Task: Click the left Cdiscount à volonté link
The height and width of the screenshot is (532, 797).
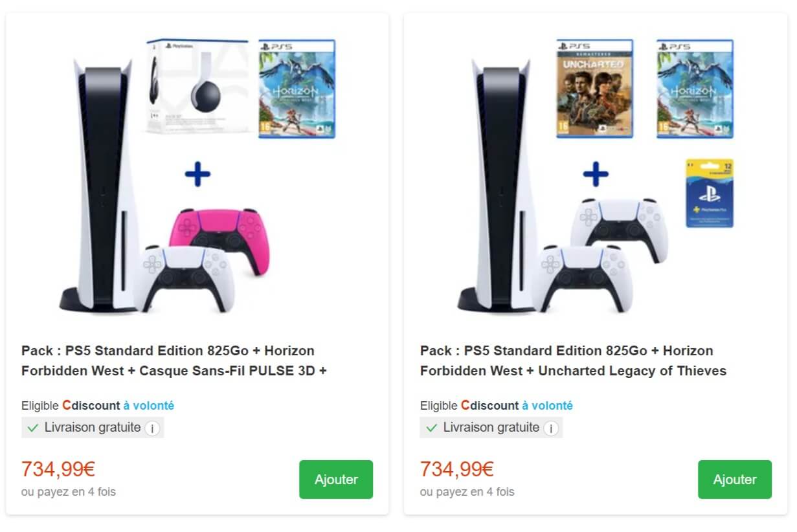Action: tap(118, 406)
